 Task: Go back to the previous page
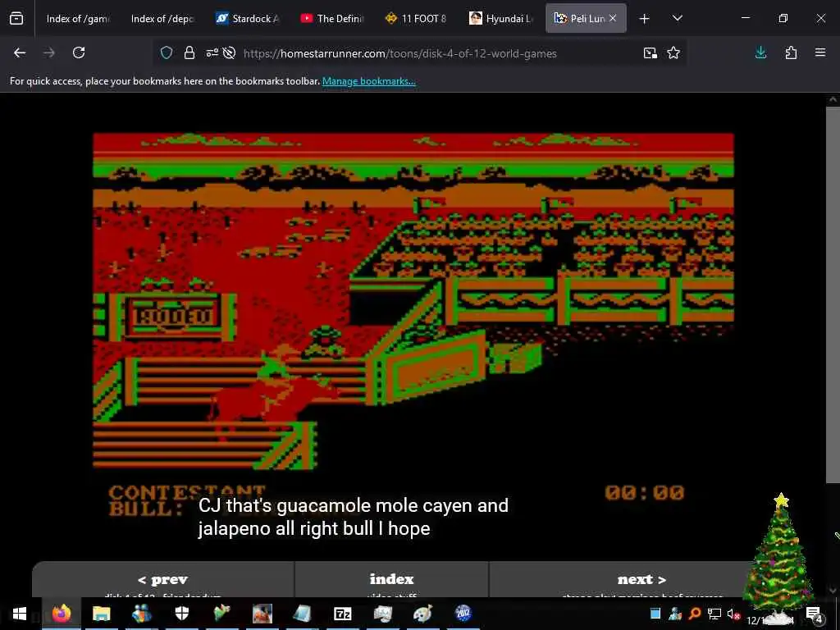[x=20, y=52]
